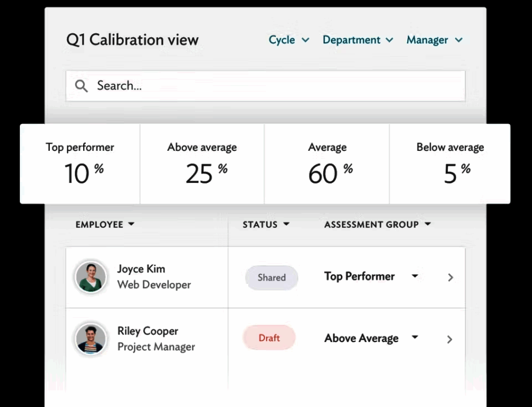Change Joyce Kim's Top Performer assessment dropdown
Image resolution: width=532 pixels, height=407 pixels.
coord(415,276)
